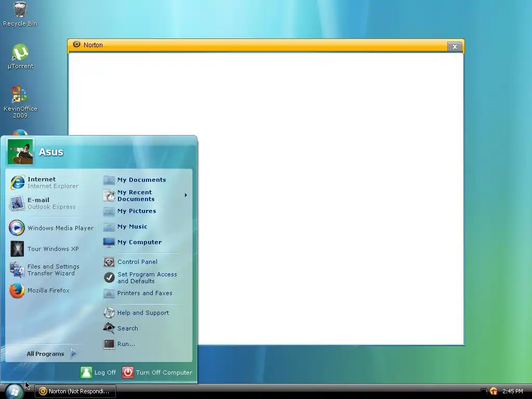Viewport: 532px width, 399px height.
Task: Click the Run icon in Start menu
Action: coord(109,344)
